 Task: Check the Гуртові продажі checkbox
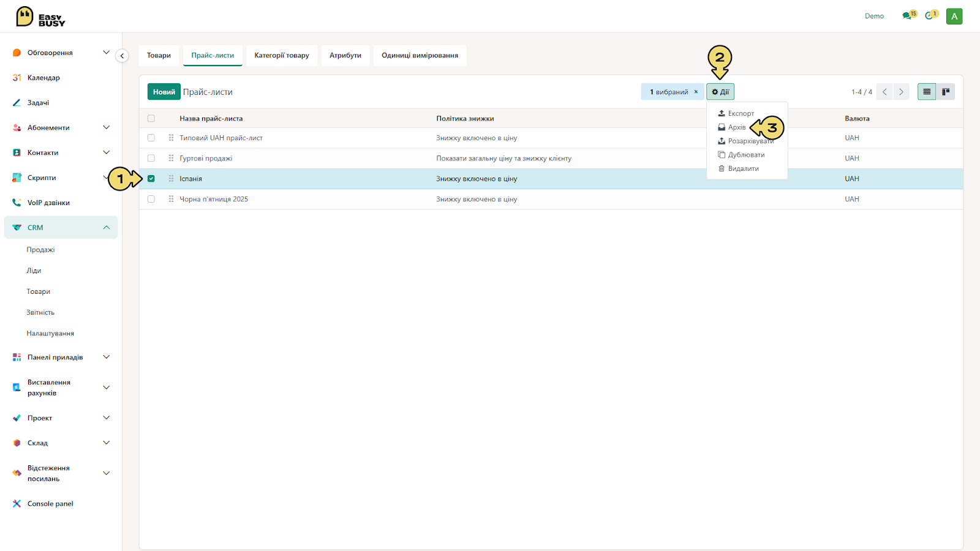(x=151, y=158)
